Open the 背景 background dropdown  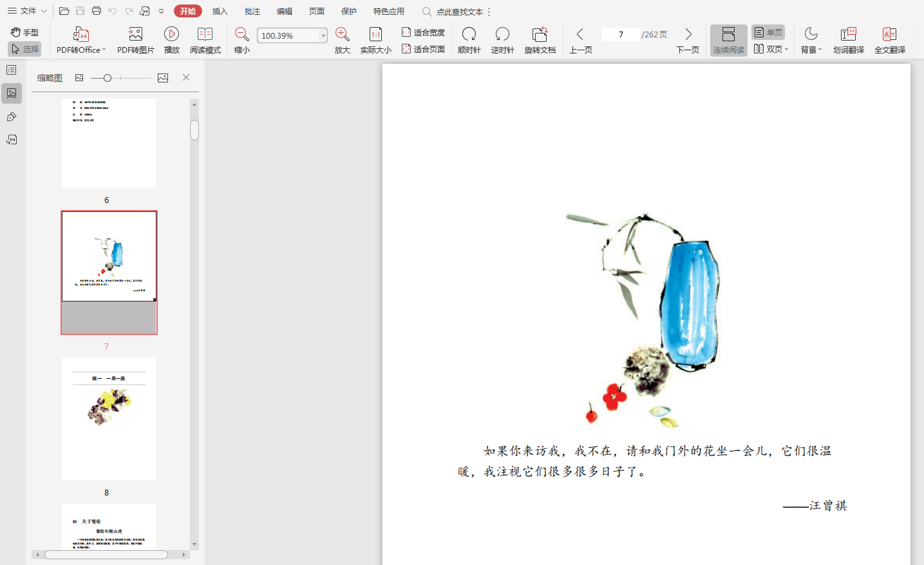pos(811,40)
